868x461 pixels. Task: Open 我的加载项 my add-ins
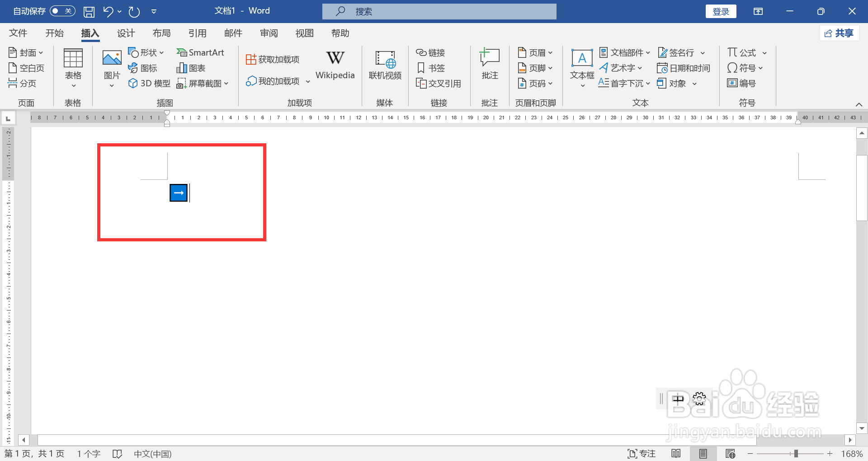(278, 81)
